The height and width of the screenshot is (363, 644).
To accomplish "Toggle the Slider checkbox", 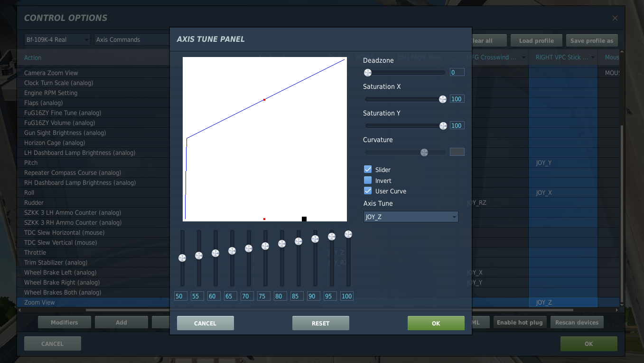I will coord(368,169).
